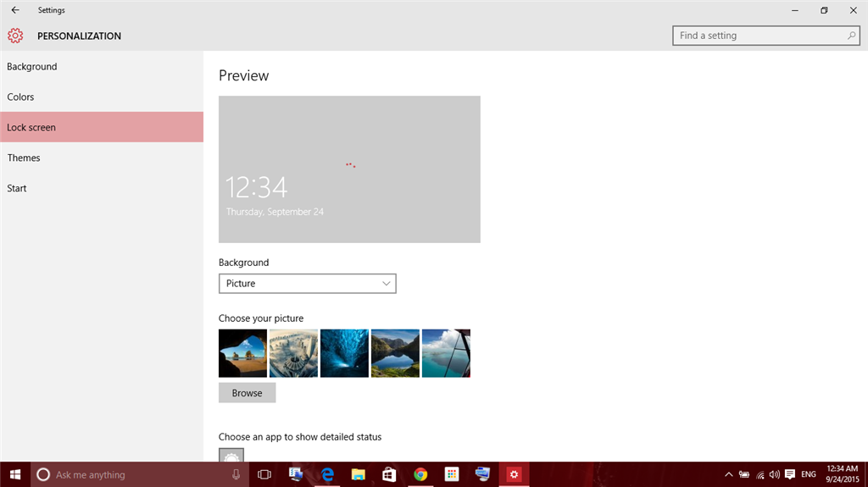Open Task View from the taskbar
This screenshot has height=487, width=868.
264,474
